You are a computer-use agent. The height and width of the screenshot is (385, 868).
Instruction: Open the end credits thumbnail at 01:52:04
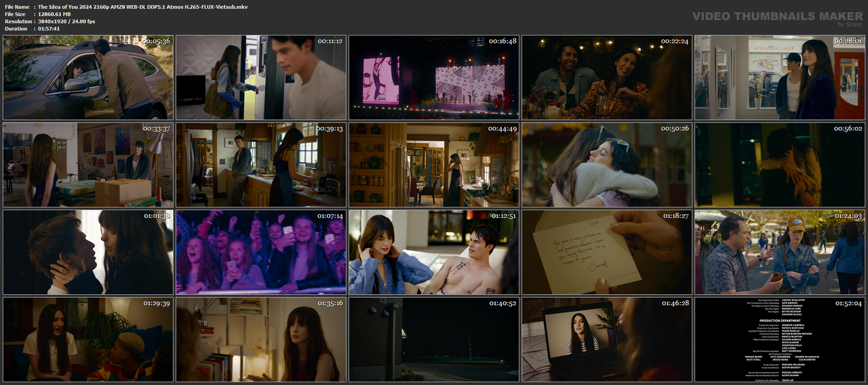(x=780, y=340)
